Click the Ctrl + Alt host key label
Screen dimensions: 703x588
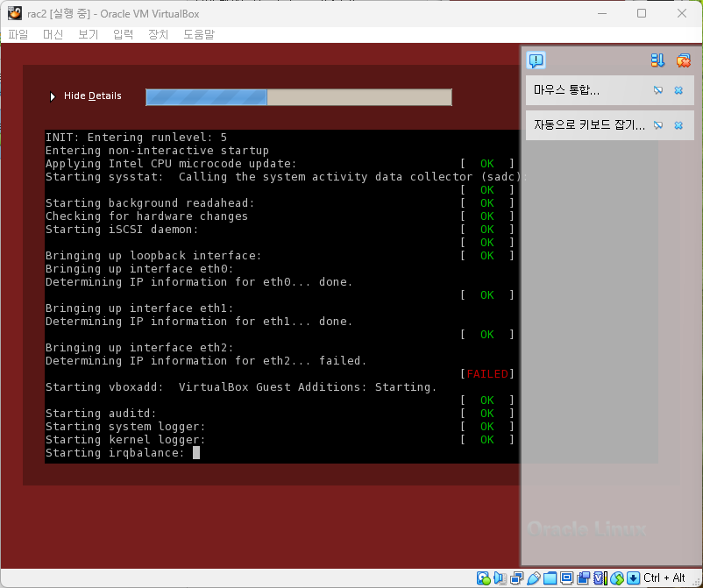(664, 578)
